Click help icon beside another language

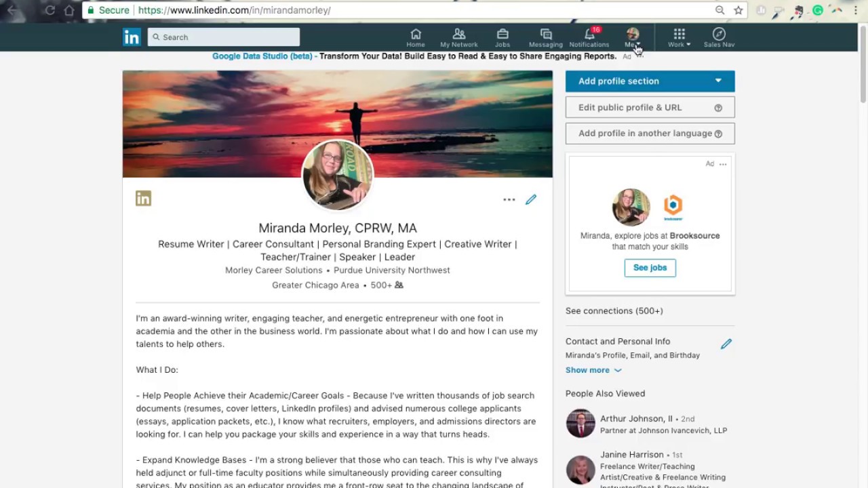718,134
